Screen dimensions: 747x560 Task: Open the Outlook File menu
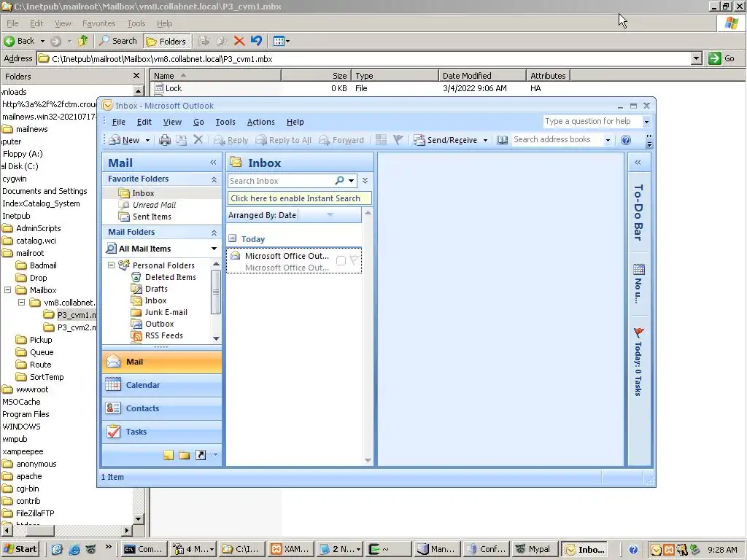[119, 122]
